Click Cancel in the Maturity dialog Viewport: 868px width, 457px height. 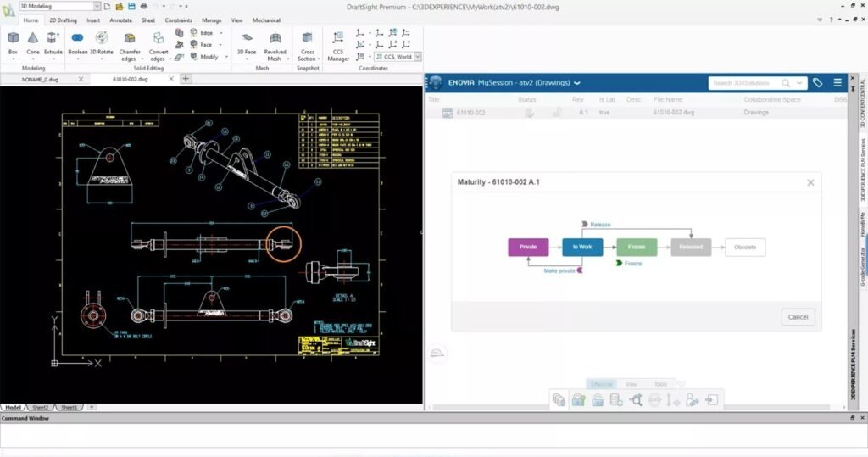tap(798, 317)
